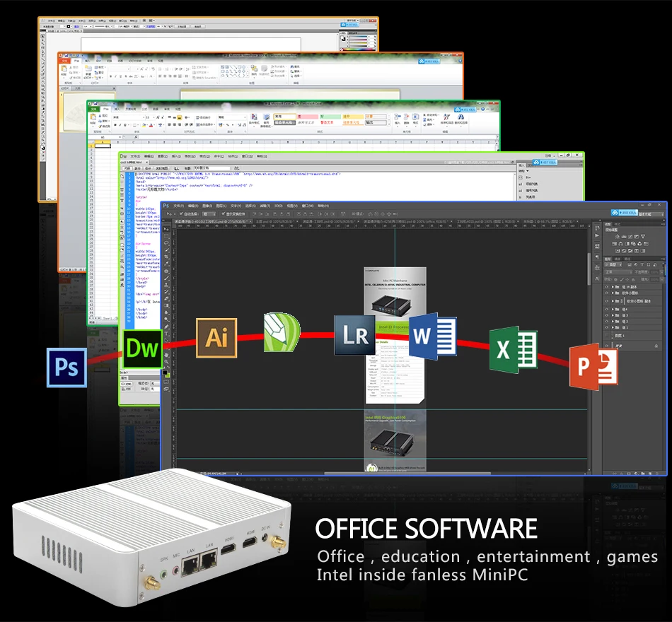The height and width of the screenshot is (622, 672).
Task: Add a Color Balance adjustment (scales icon)
Action: (620, 244)
